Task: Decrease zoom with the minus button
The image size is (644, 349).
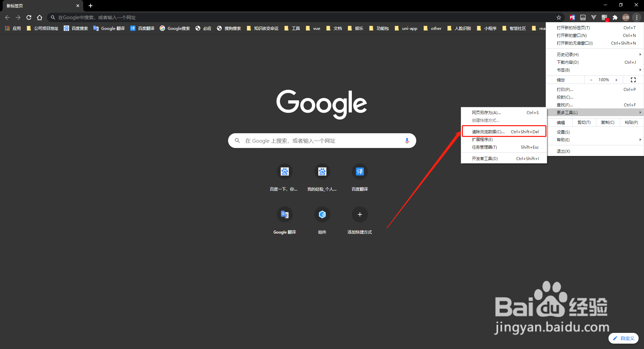Action: (591, 80)
